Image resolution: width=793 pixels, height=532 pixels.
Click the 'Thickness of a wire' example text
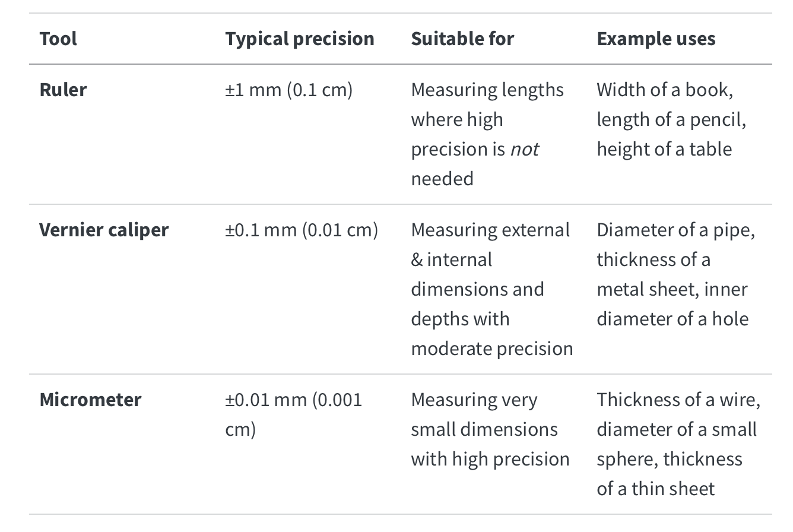[x=678, y=400]
